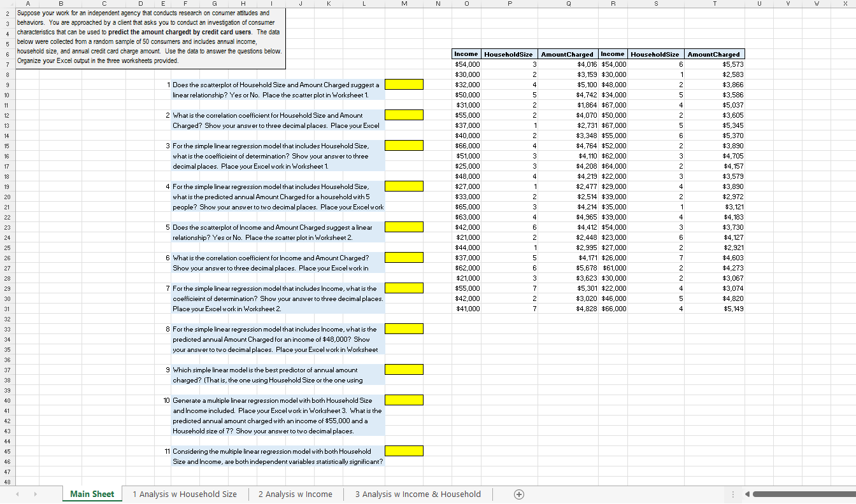The width and height of the screenshot is (856, 504).
Task: Click the AmountCharged header in column T
Action: [x=714, y=54]
